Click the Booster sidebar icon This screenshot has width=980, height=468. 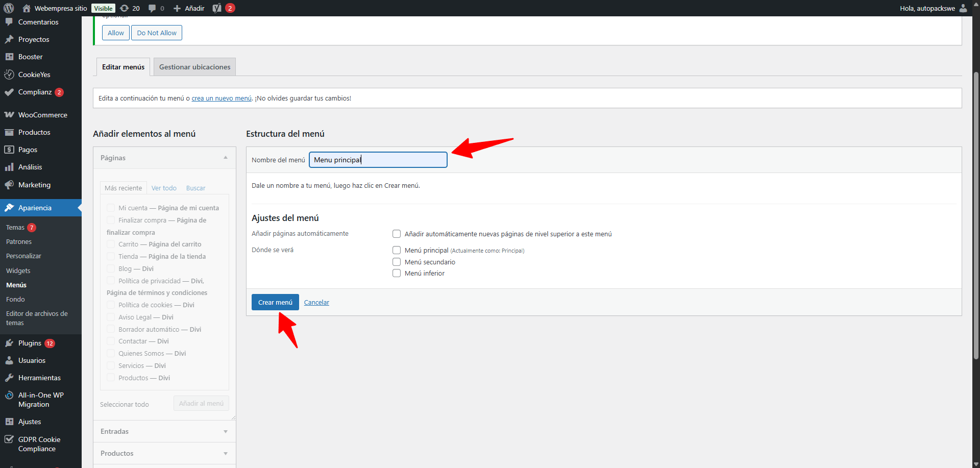9,57
